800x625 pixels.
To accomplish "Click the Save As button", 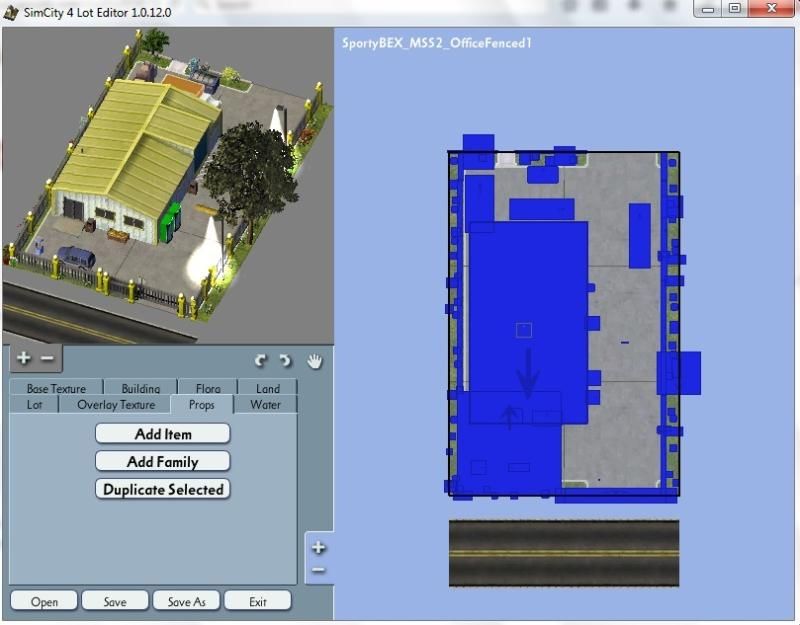I will [187, 601].
